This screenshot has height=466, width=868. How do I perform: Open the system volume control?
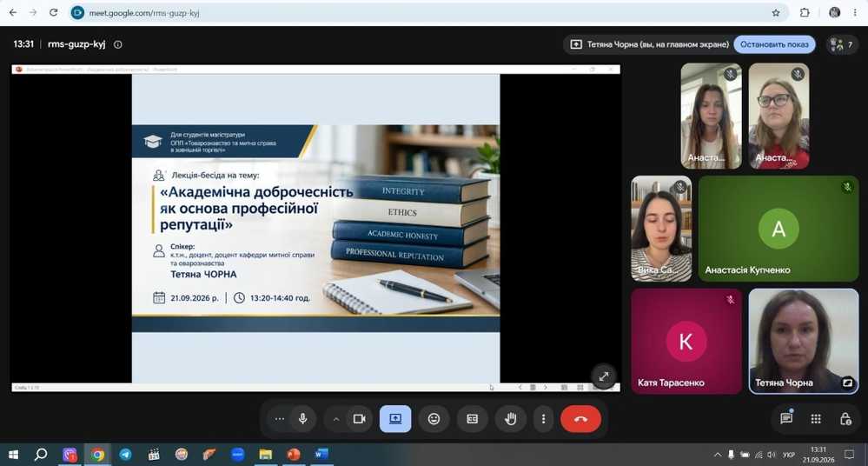coord(772,455)
